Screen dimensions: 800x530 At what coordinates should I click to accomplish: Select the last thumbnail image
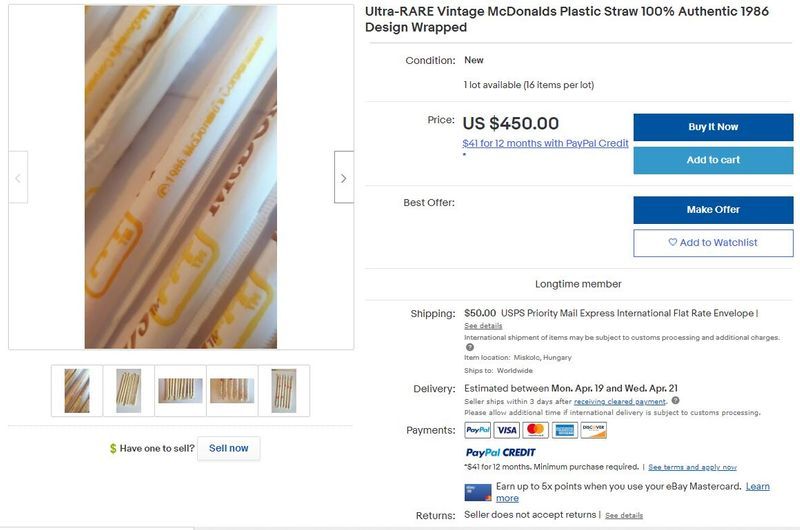point(284,391)
